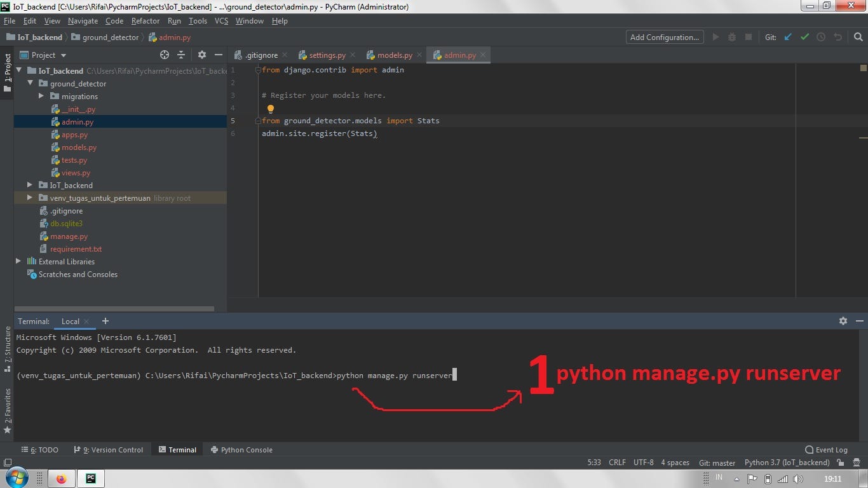The image size is (868, 488).
Task: Toggle the 7: Structure tool window stripe
Action: tap(8, 350)
